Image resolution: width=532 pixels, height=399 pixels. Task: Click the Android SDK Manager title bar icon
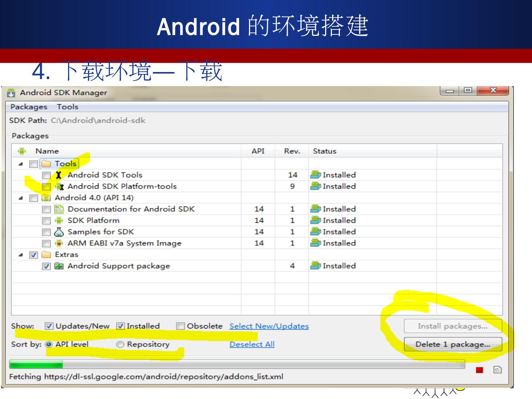click(11, 93)
